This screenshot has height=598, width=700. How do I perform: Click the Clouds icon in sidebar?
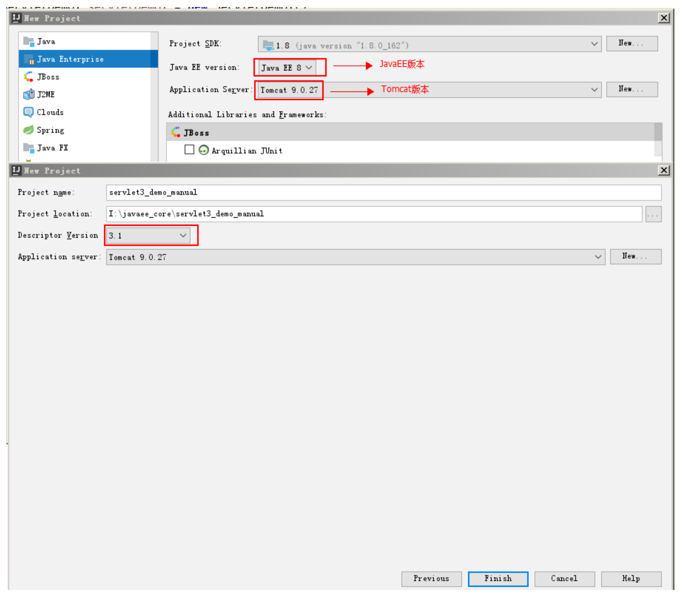pyautogui.click(x=28, y=112)
